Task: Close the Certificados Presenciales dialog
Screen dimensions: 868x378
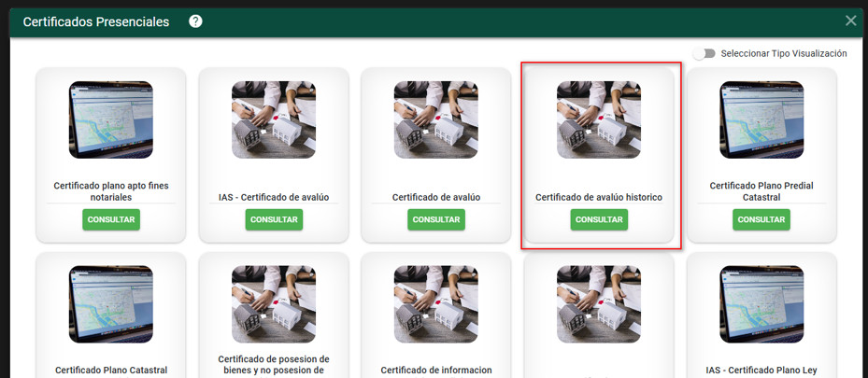Action: (851, 21)
